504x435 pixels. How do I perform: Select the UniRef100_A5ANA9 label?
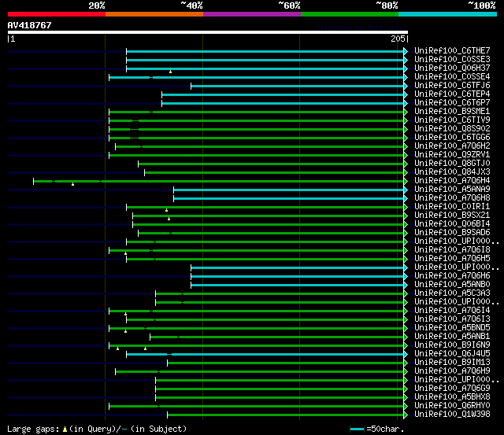[x=452, y=190]
